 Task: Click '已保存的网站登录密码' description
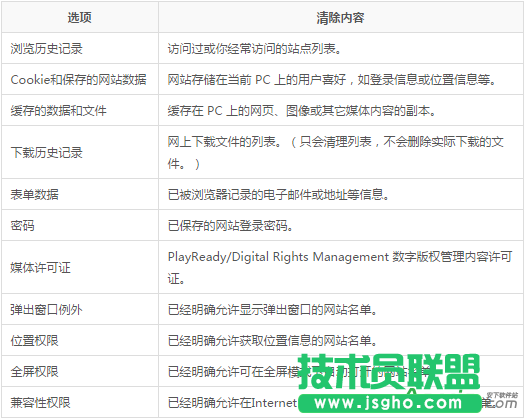point(230,225)
